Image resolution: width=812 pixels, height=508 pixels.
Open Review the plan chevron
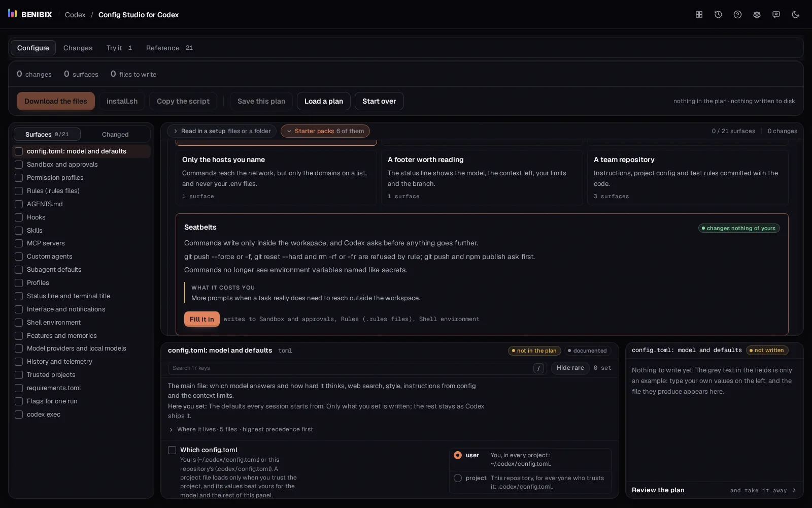tap(794, 490)
